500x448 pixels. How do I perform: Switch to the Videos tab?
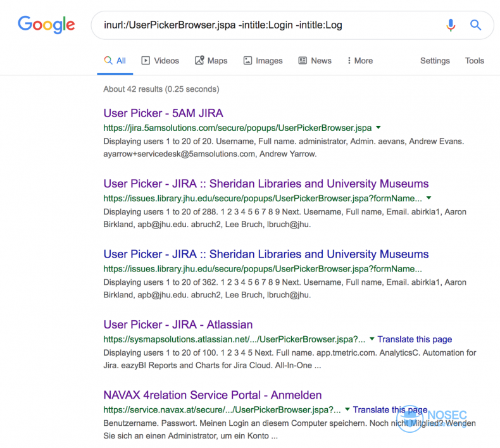(x=160, y=61)
